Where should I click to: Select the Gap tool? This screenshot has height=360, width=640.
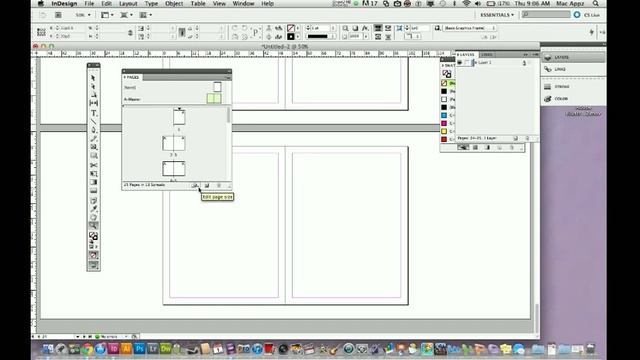pyautogui.click(x=93, y=103)
